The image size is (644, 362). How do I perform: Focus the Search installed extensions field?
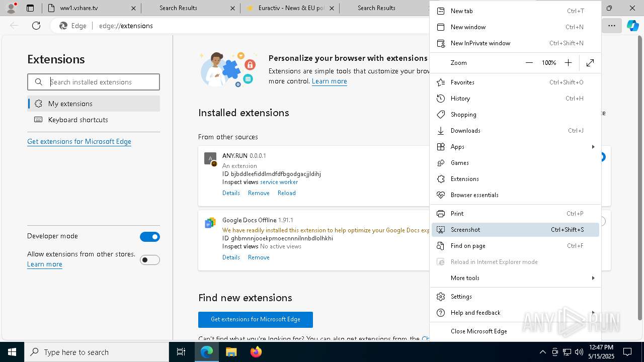pyautogui.click(x=94, y=82)
